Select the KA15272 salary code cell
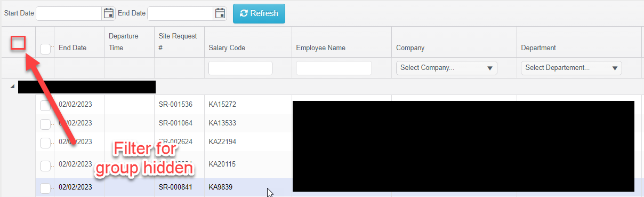Image resolution: width=644 pixels, height=197 pixels. pos(222,104)
